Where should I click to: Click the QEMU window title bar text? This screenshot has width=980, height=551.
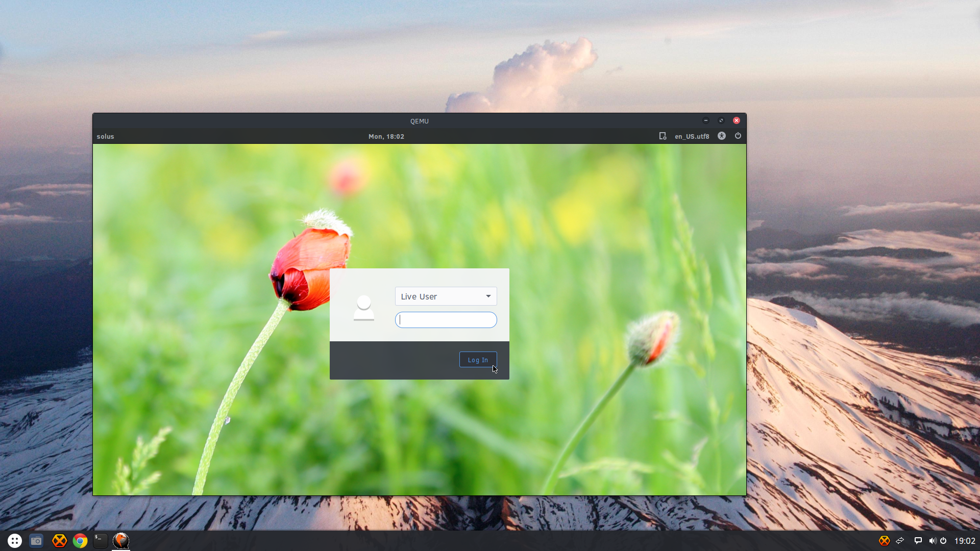[419, 121]
